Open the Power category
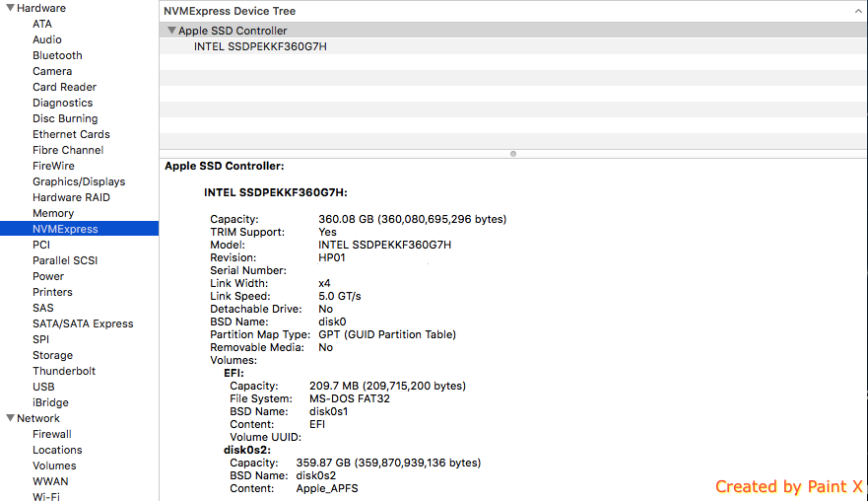The height and width of the screenshot is (501, 868). point(48,276)
